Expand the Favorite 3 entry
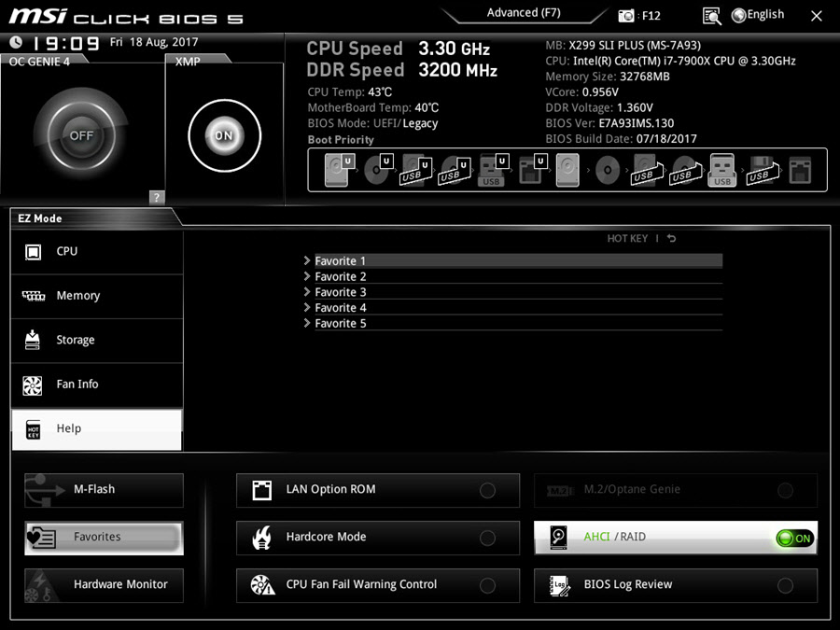 point(340,292)
